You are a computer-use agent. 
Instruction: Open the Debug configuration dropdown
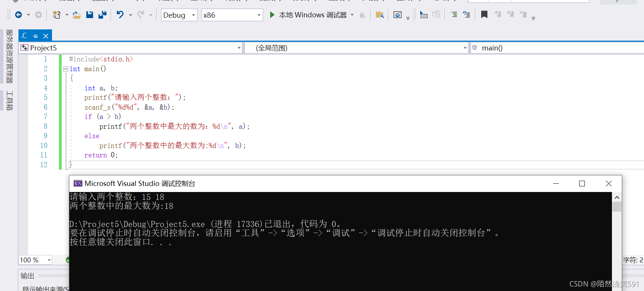179,15
